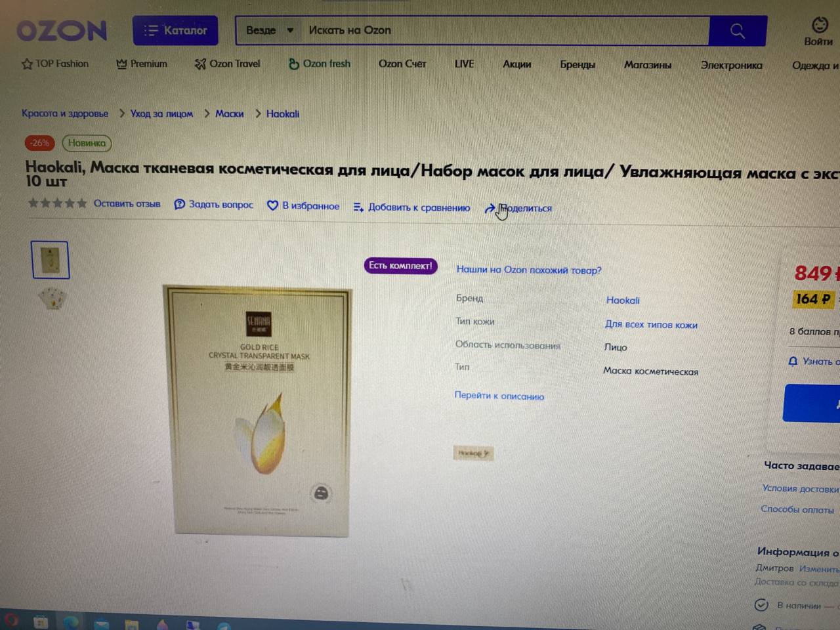This screenshot has width=840, height=630.
Task: Rate product using the stars
Action: pos(57,203)
